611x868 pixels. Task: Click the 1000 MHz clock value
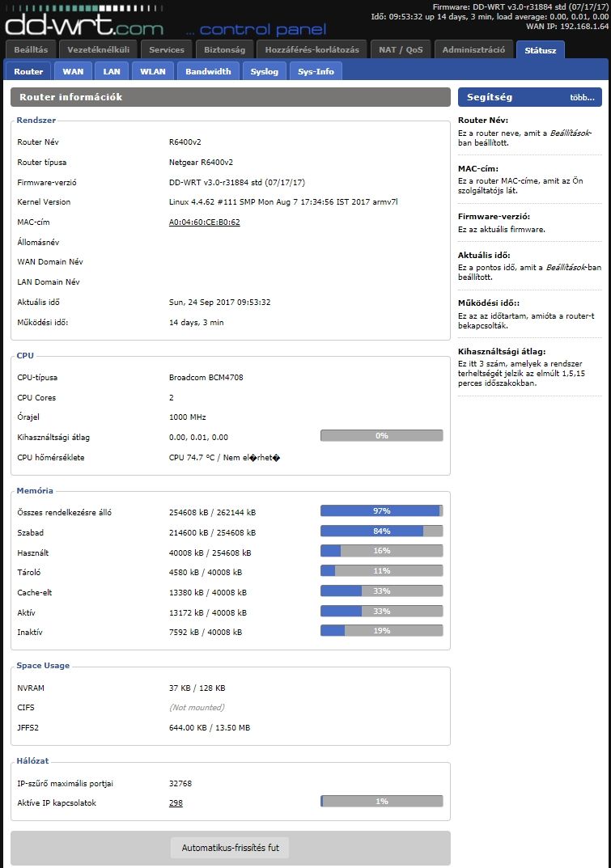click(x=187, y=417)
